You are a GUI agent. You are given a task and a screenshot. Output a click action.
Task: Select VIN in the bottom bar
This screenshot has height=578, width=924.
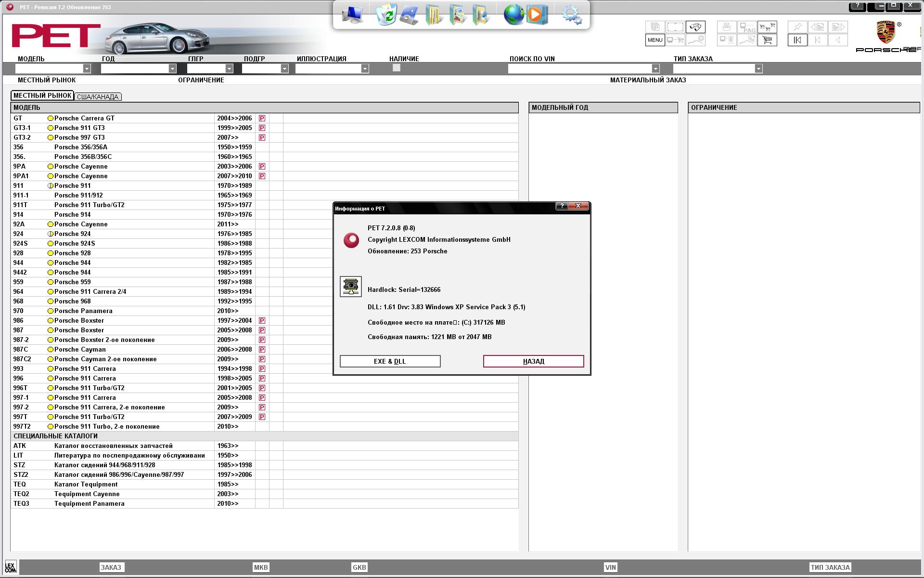(611, 567)
